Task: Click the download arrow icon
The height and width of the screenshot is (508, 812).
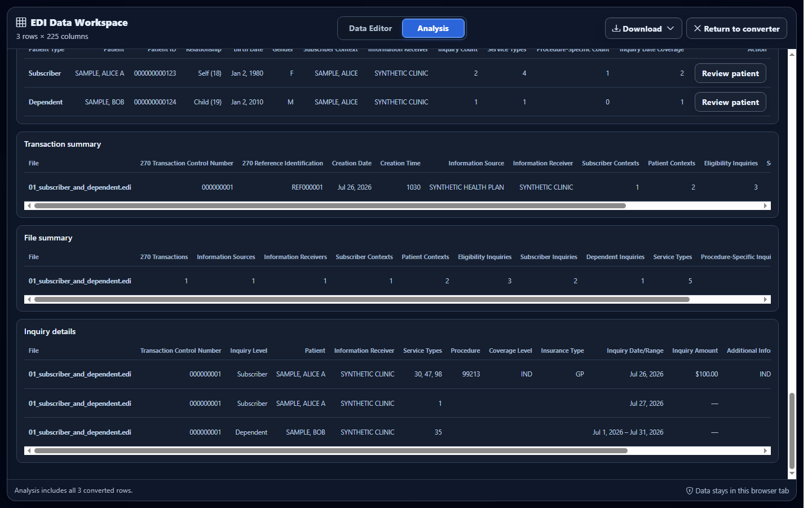Action: tap(616, 28)
